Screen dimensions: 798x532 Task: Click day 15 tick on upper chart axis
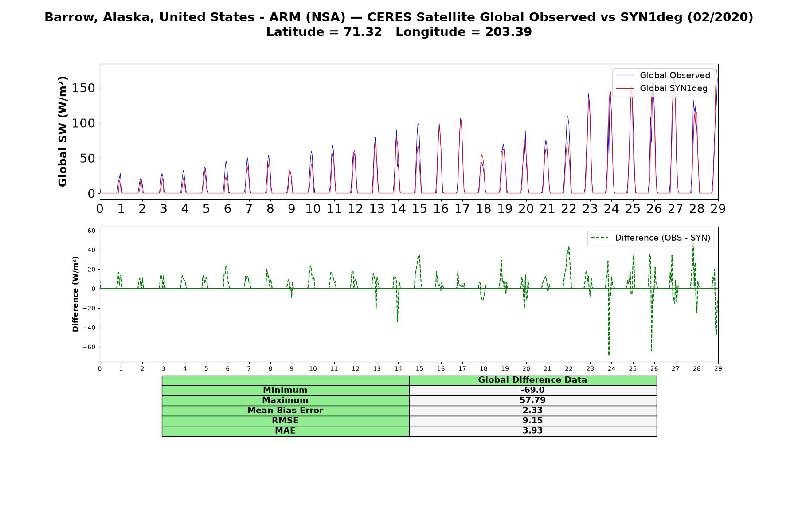(419, 209)
